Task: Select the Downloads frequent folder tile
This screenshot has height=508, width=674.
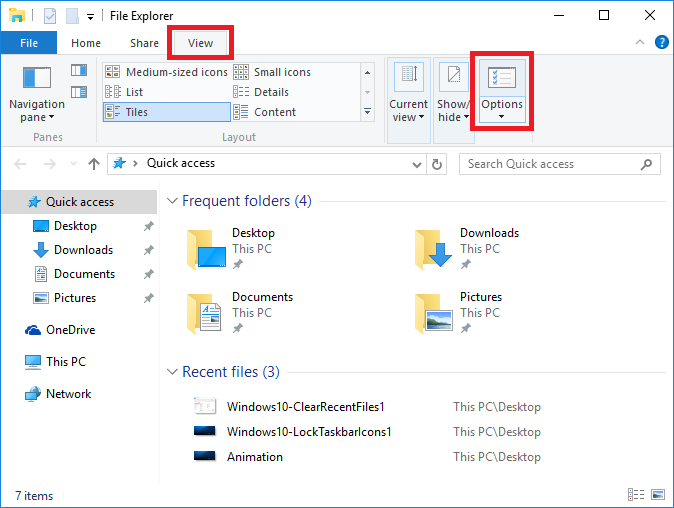Action: coord(468,249)
